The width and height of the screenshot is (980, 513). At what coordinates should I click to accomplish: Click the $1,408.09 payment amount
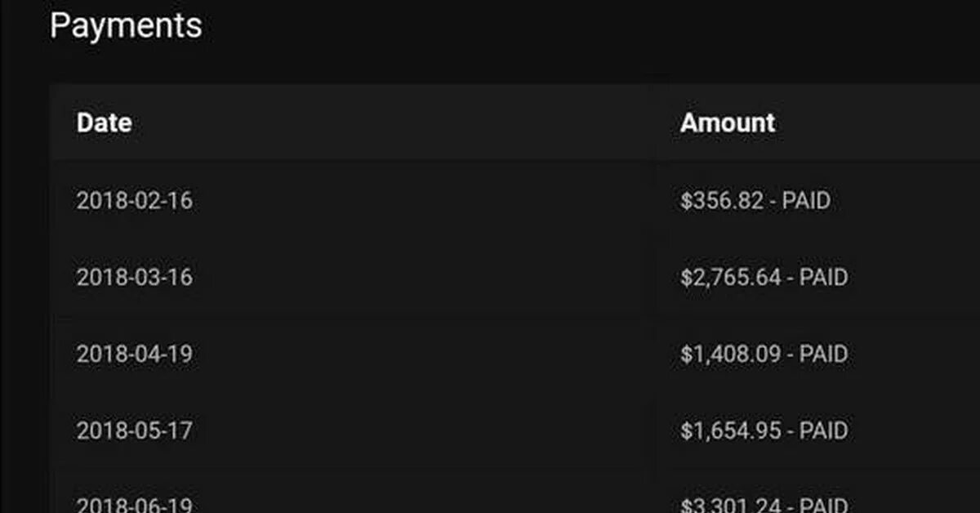coord(731,355)
